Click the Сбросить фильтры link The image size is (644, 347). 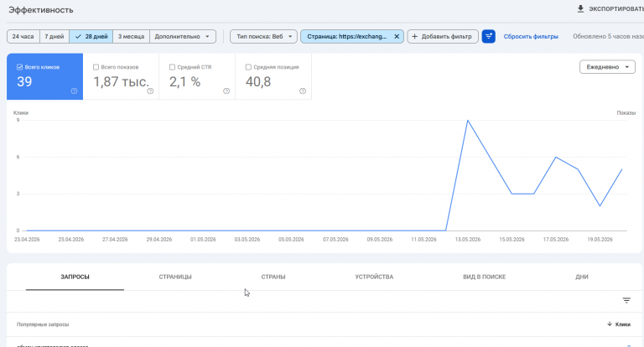coord(531,37)
